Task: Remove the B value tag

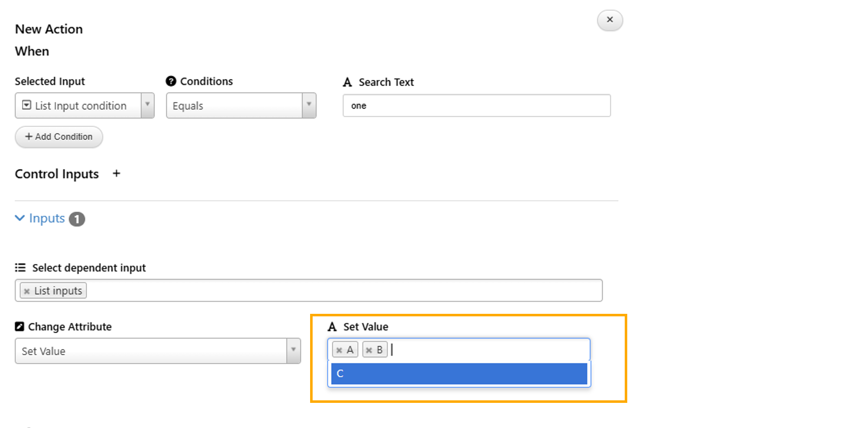Action: click(369, 350)
